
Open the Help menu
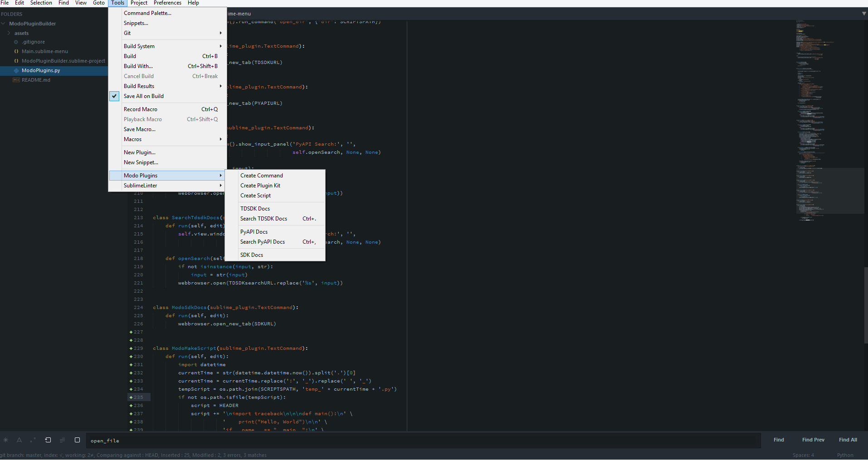point(193,3)
